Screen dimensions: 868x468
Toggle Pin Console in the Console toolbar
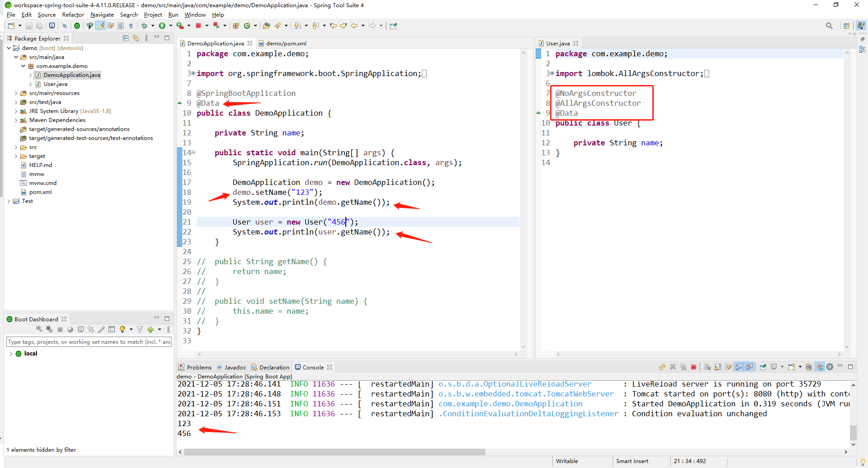[762, 367]
